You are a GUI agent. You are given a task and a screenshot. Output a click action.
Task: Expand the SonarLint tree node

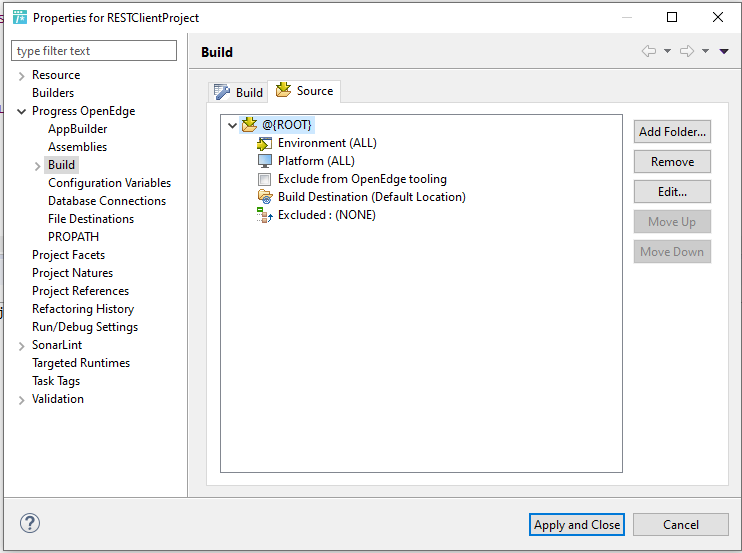(x=21, y=346)
